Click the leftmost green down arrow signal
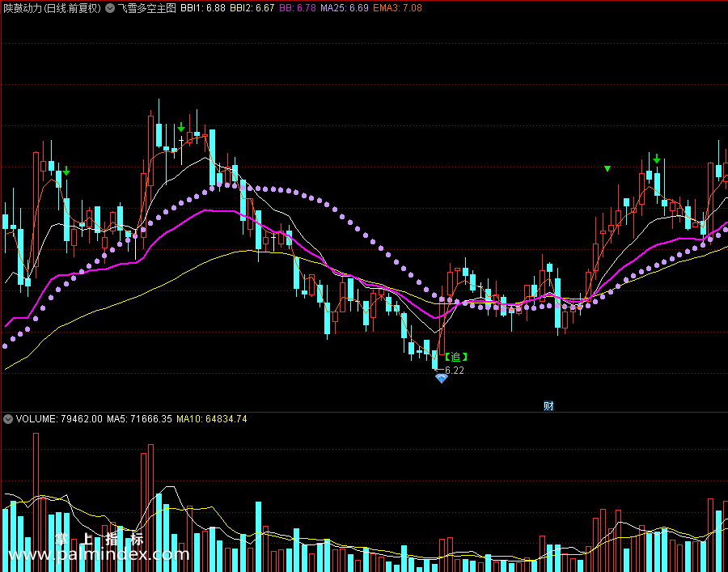Viewport: 728px width, 572px height. tap(66, 171)
